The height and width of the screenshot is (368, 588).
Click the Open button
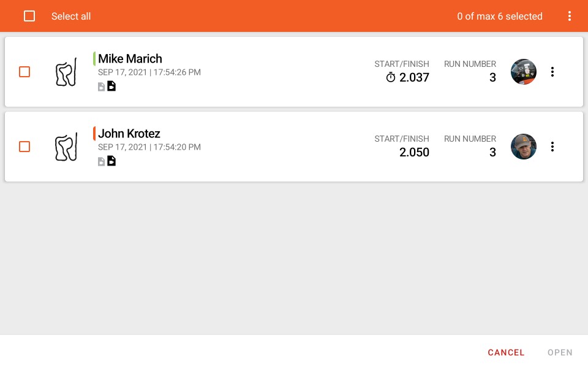point(560,352)
